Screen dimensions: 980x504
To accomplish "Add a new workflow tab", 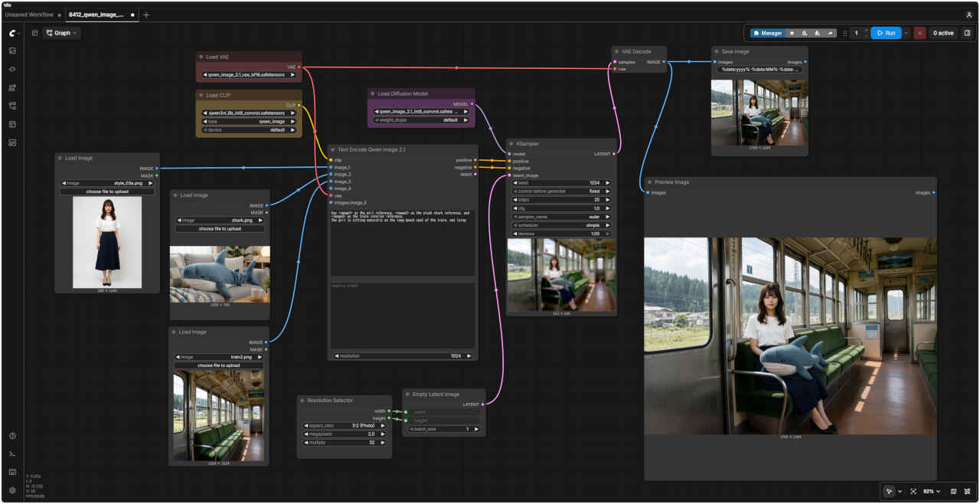I will tap(146, 15).
